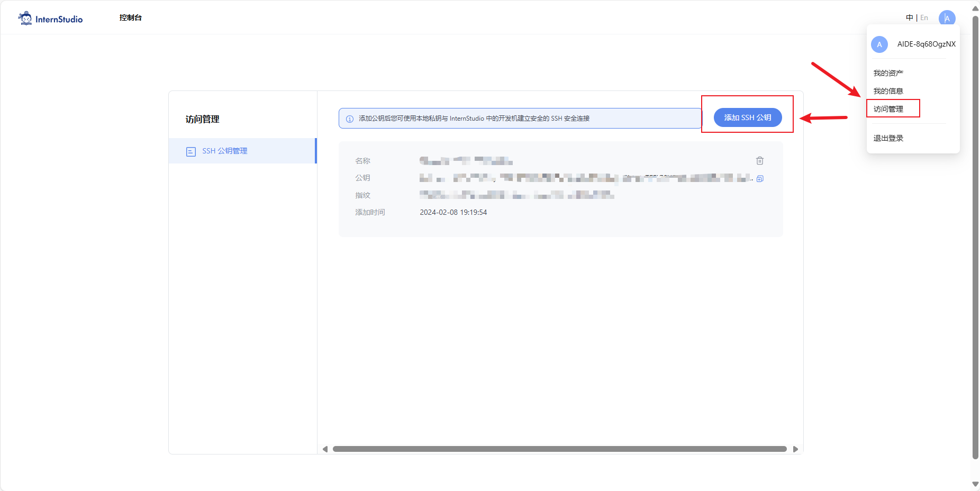Click the horizontal scrollbar right arrow
980x491 pixels.
pos(795,449)
